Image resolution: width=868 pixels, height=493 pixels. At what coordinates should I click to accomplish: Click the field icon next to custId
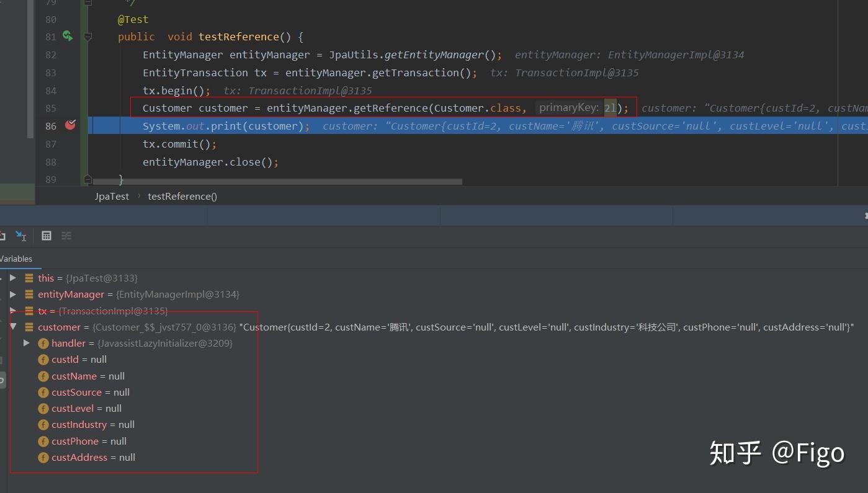pyautogui.click(x=43, y=360)
